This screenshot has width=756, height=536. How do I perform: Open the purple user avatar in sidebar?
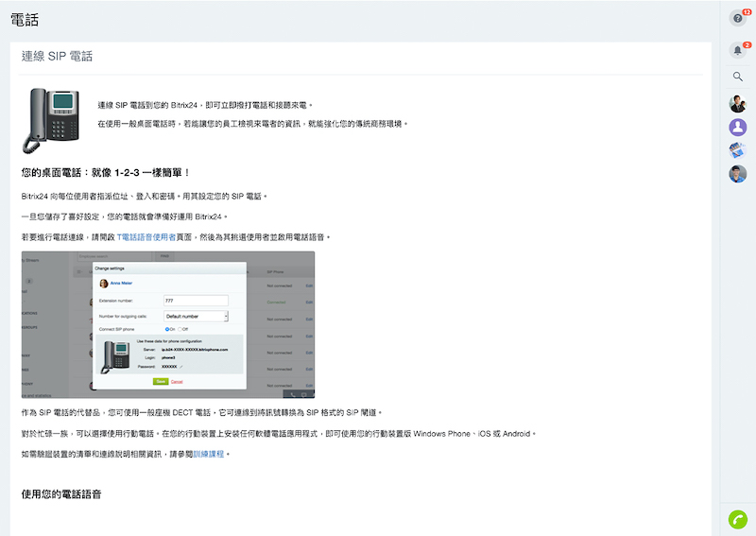[x=738, y=128]
